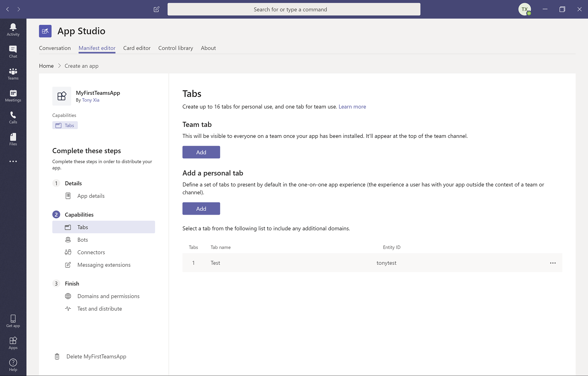Image resolution: width=588 pixels, height=376 pixels.
Task: Open the Learn more link
Action: [x=352, y=107]
